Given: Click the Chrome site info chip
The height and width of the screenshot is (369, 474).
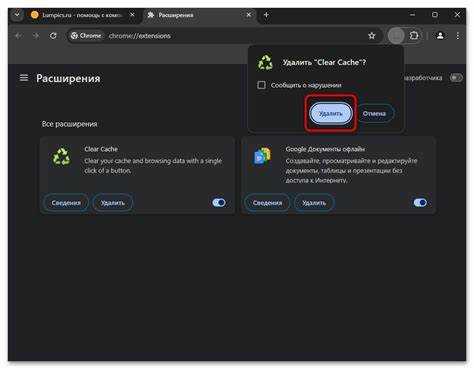Looking at the screenshot, I should 86,36.
